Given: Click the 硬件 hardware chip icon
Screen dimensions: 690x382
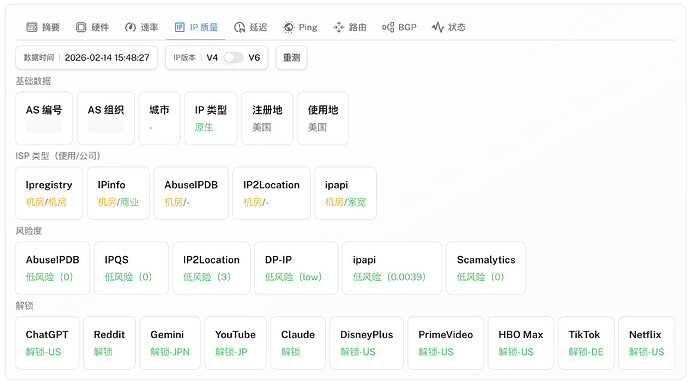Looking at the screenshot, I should [x=81, y=27].
